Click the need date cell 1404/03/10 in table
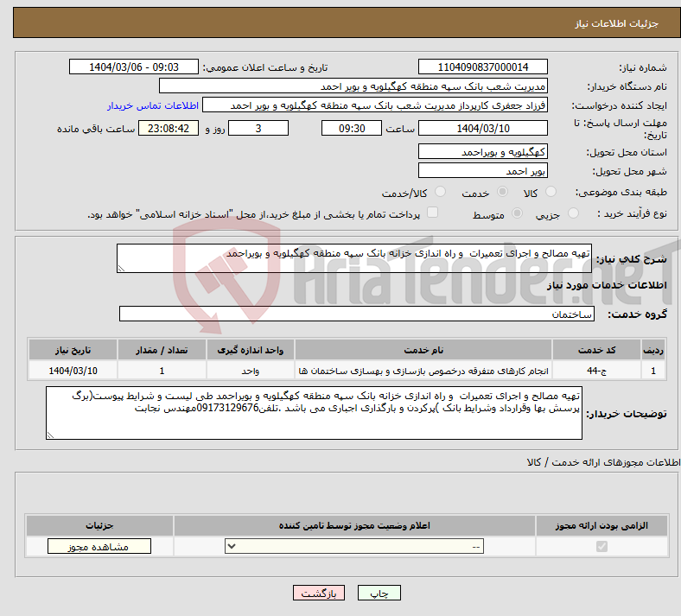681x616 pixels. tap(73, 371)
